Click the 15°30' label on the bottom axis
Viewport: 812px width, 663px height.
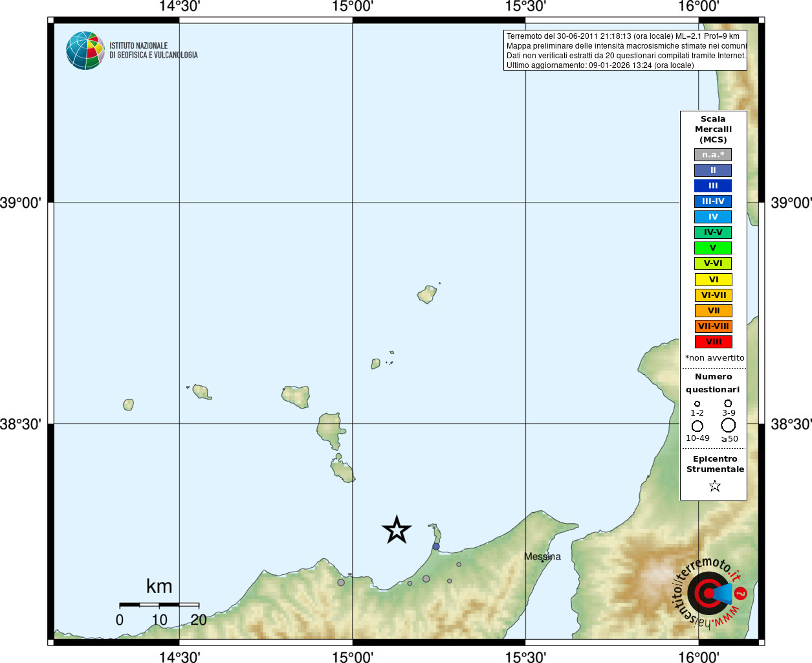[x=525, y=657]
